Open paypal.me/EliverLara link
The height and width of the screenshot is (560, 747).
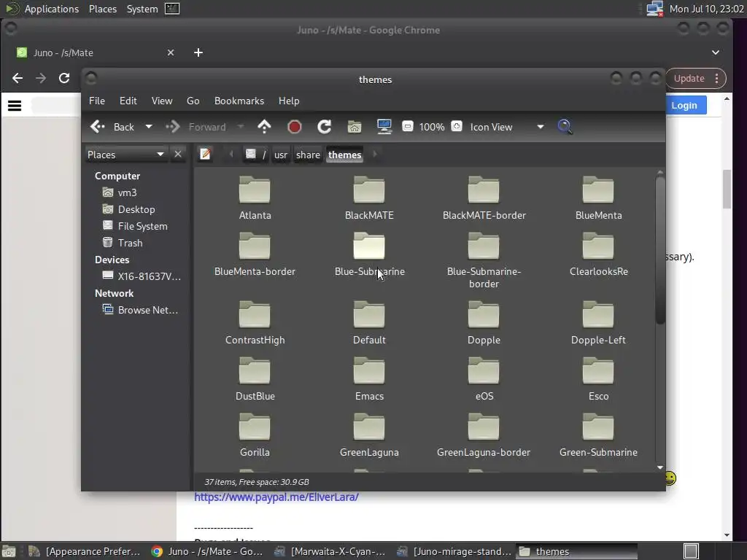tap(276, 497)
